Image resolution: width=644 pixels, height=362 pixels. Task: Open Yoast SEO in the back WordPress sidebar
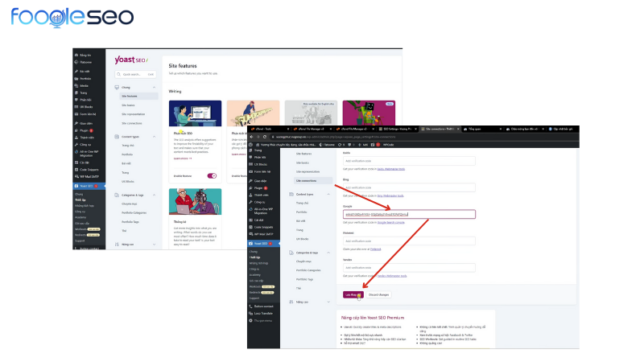tap(87, 187)
